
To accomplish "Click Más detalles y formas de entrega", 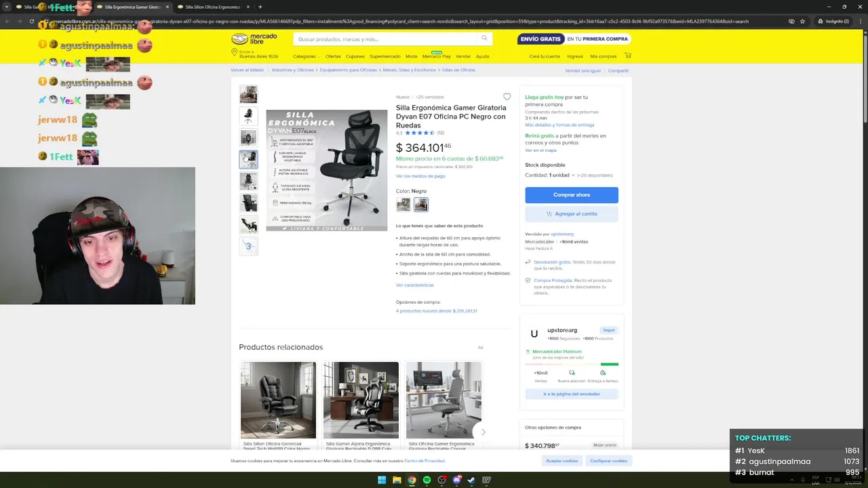I will [x=559, y=125].
